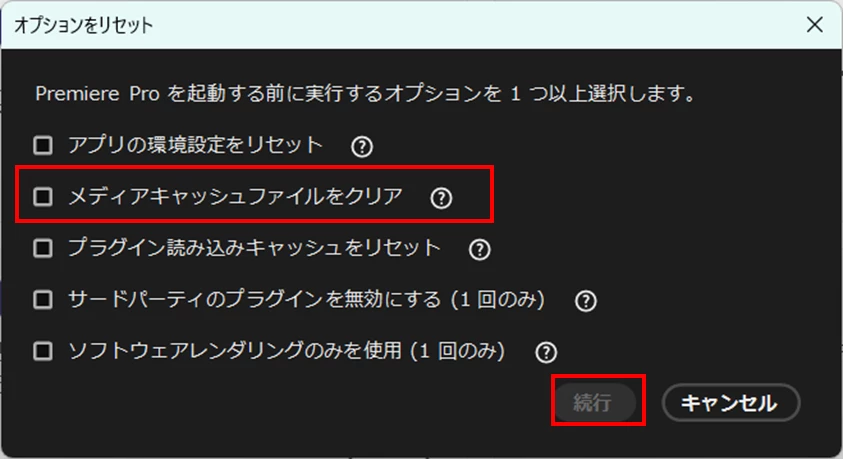This screenshot has width=843, height=459.
Task: Select the メディアキャッシュファイルをクリア label text
Action: point(235,197)
